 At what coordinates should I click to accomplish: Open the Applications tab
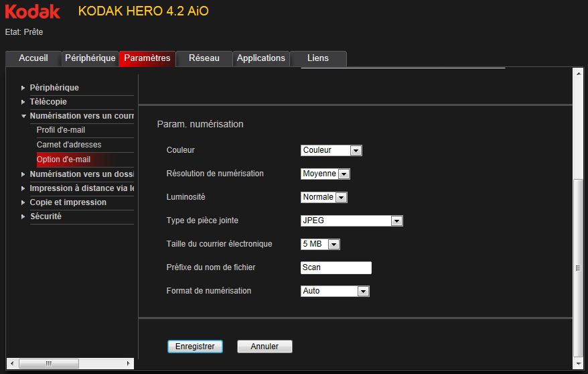click(x=261, y=58)
